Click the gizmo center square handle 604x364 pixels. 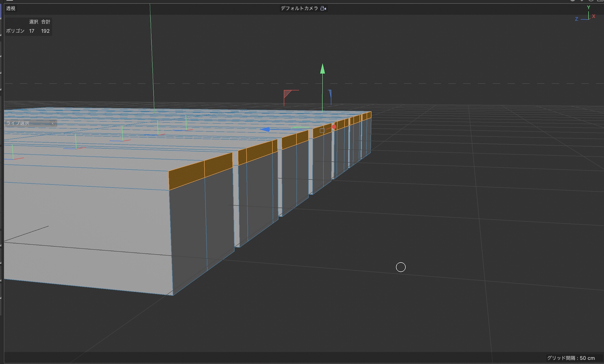(x=322, y=131)
